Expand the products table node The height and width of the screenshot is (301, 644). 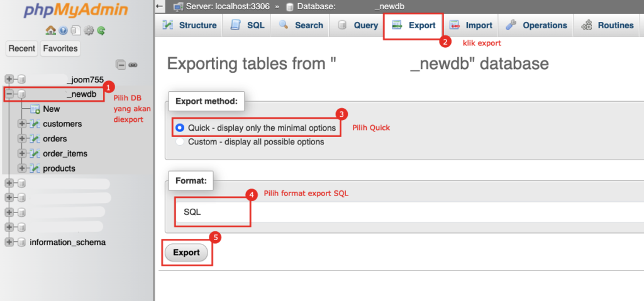click(x=22, y=168)
